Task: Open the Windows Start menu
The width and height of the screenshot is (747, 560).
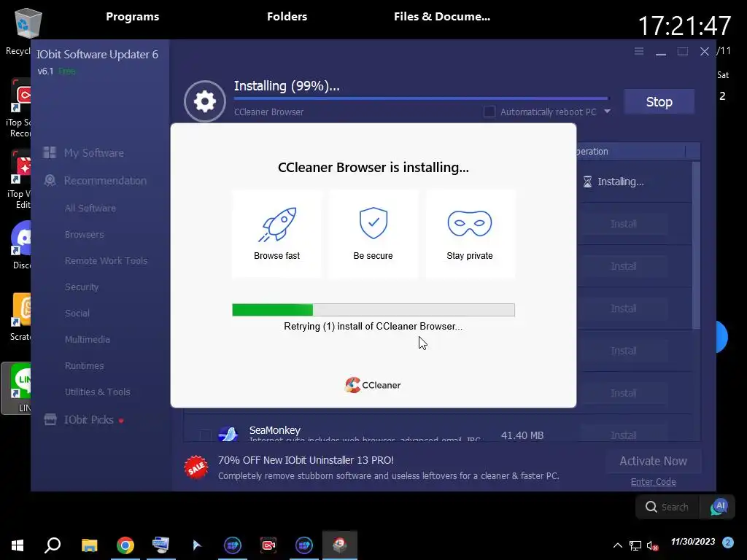Action: click(18, 545)
